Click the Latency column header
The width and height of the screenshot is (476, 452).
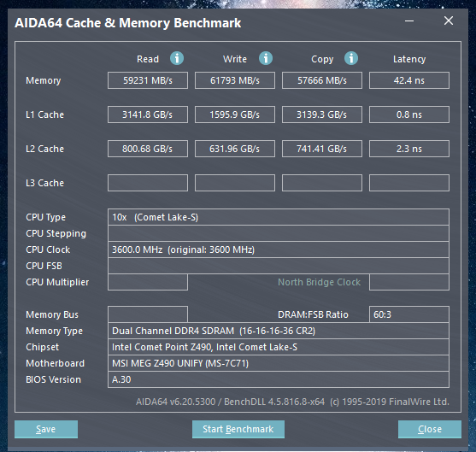pyautogui.click(x=409, y=59)
